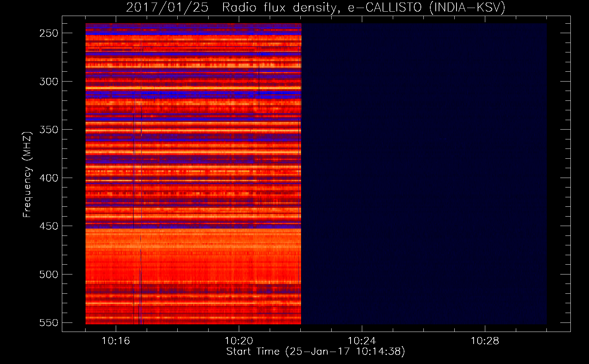Viewport: 589px width, 364px height.
Task: Click the 300 frequency tick label
Action: click(x=49, y=82)
